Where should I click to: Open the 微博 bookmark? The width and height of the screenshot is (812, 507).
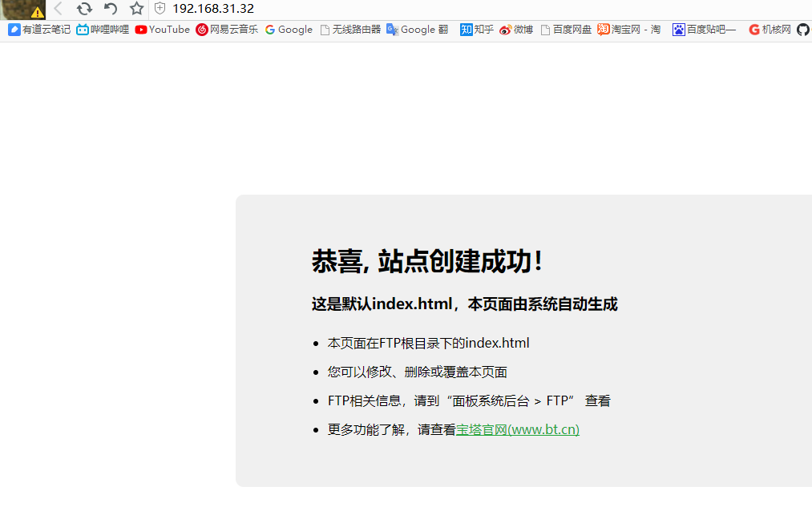(x=516, y=30)
